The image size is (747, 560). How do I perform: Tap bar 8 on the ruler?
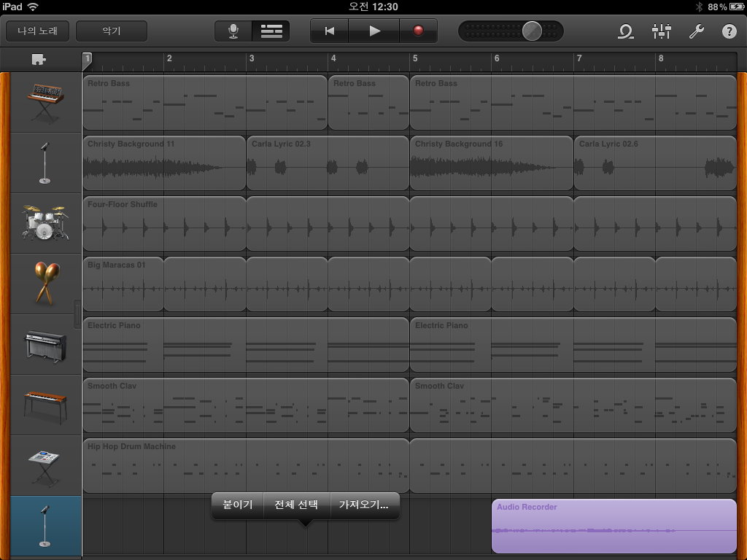[661, 58]
